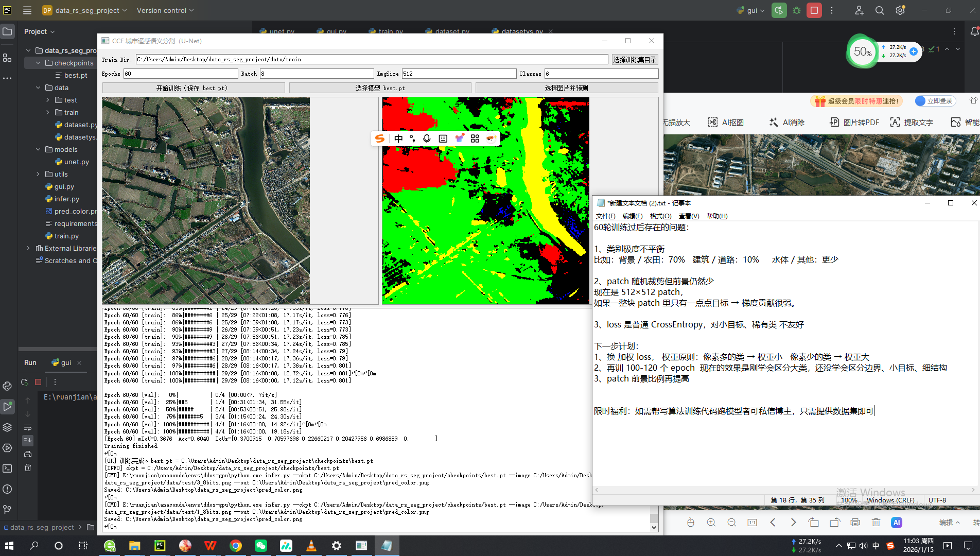
Task: Expand the test folder
Action: tap(48, 100)
